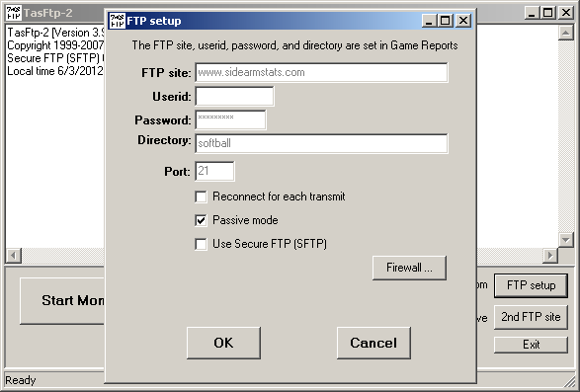
Task: Click Start Monitor button in main window
Action: pos(62,301)
